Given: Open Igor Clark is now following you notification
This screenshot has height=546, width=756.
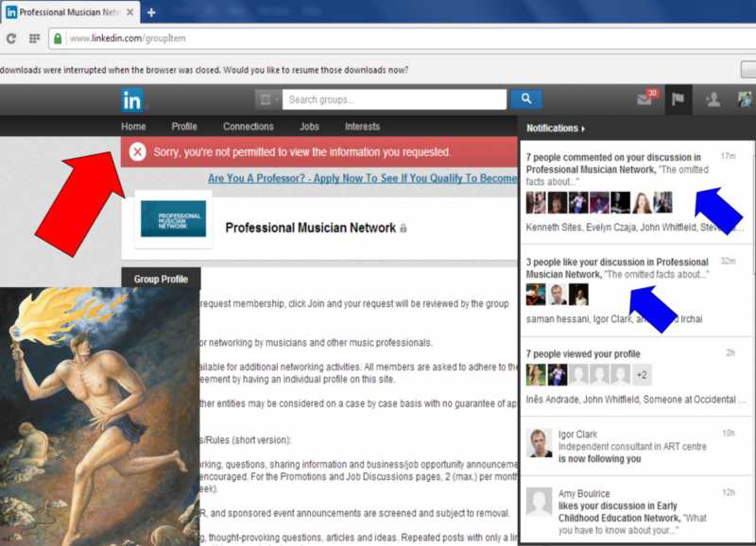Looking at the screenshot, I should click(x=637, y=446).
